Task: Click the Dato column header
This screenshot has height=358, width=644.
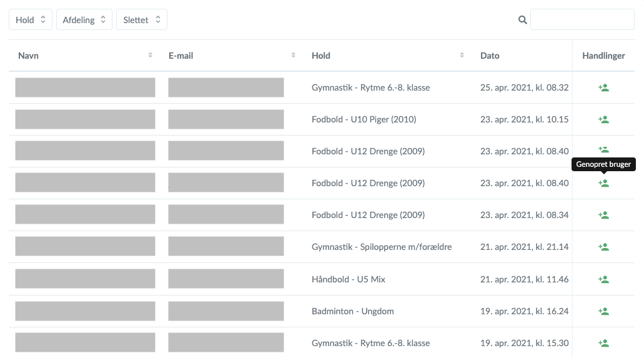Action: tap(490, 56)
